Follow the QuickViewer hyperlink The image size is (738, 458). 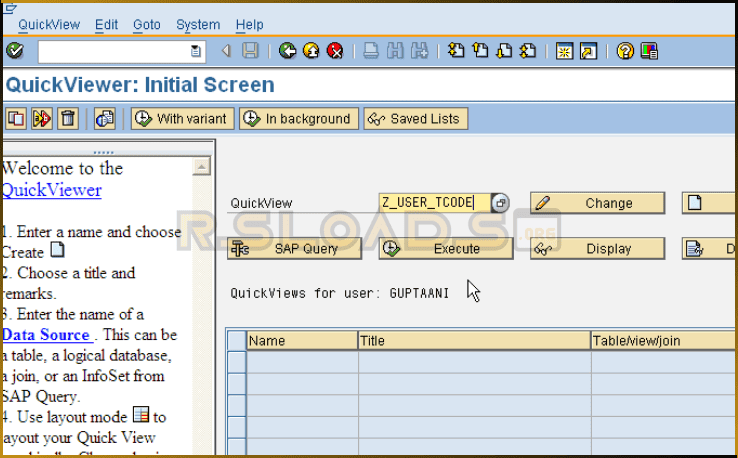coord(51,190)
